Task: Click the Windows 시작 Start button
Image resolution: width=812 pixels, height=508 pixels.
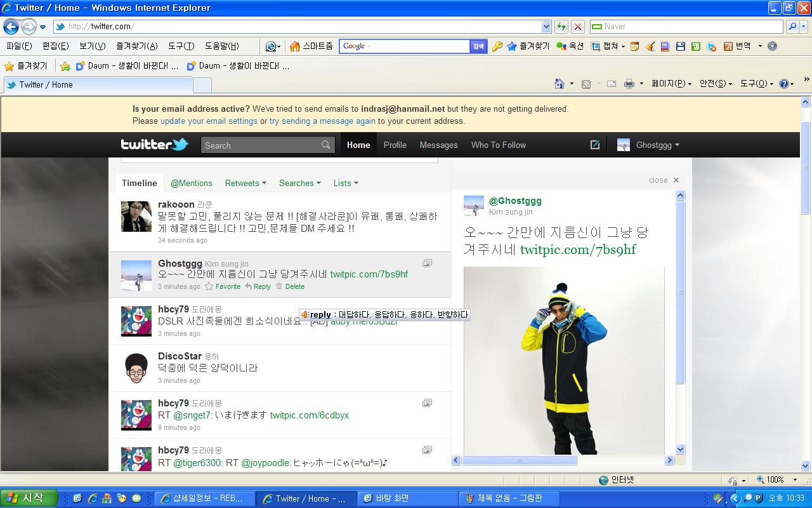Action: pos(29,498)
